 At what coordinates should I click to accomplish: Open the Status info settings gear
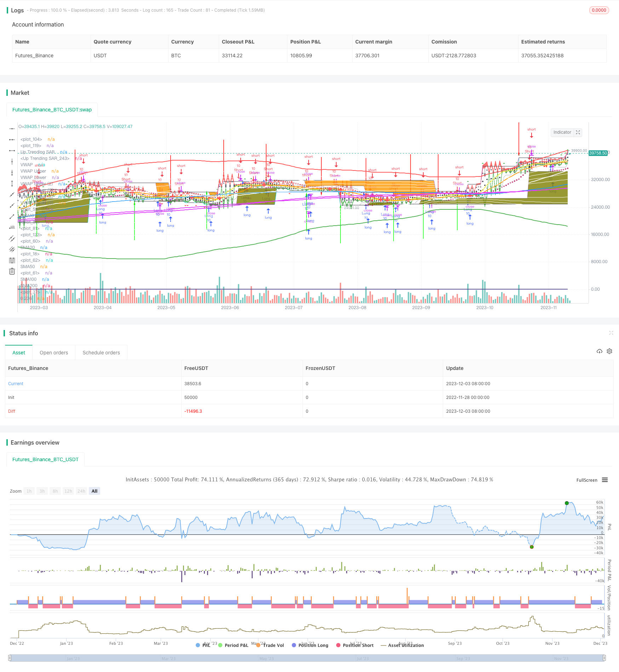[609, 351]
